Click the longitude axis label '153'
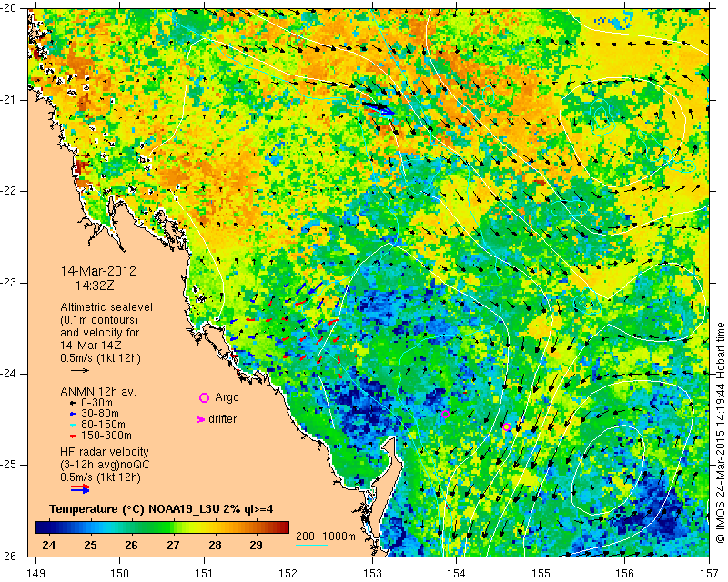Image resolution: width=728 pixels, height=582 pixels. (372, 574)
